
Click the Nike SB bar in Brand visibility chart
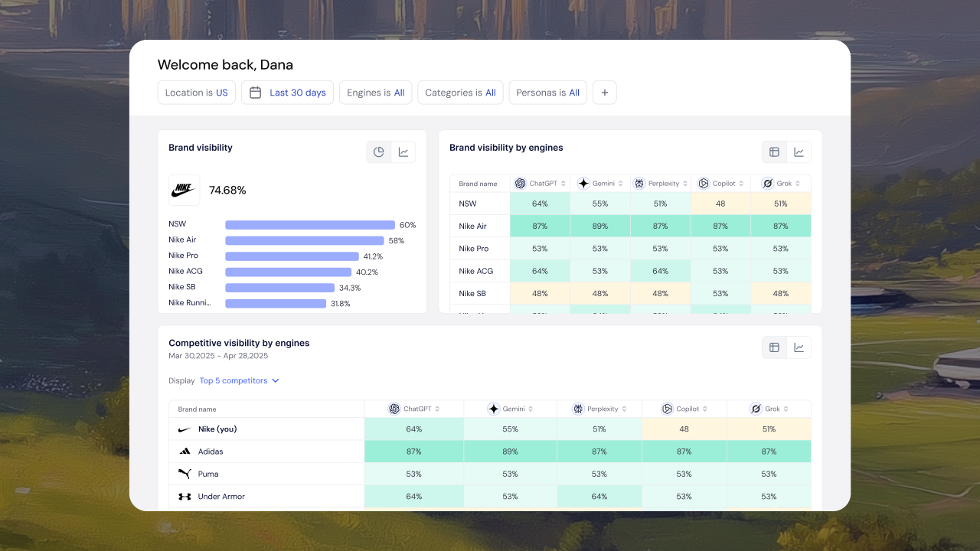tap(280, 288)
